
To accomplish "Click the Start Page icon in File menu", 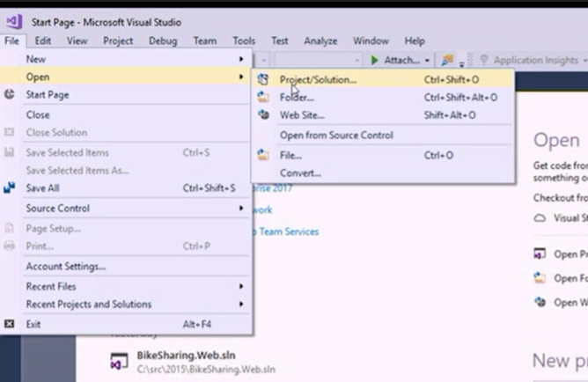I will click(10, 94).
